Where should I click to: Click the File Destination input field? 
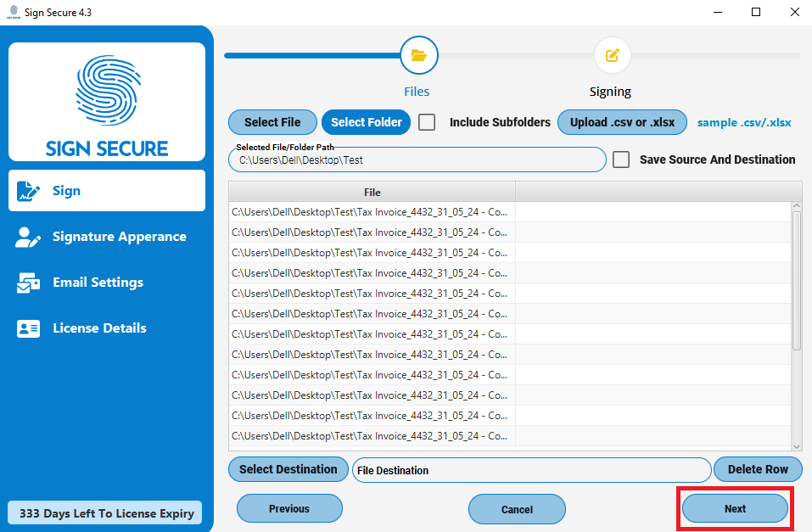(x=531, y=470)
